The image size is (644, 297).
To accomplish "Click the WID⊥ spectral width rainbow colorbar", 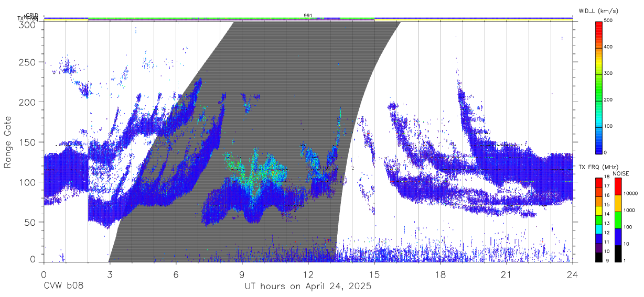I will coord(598,87).
